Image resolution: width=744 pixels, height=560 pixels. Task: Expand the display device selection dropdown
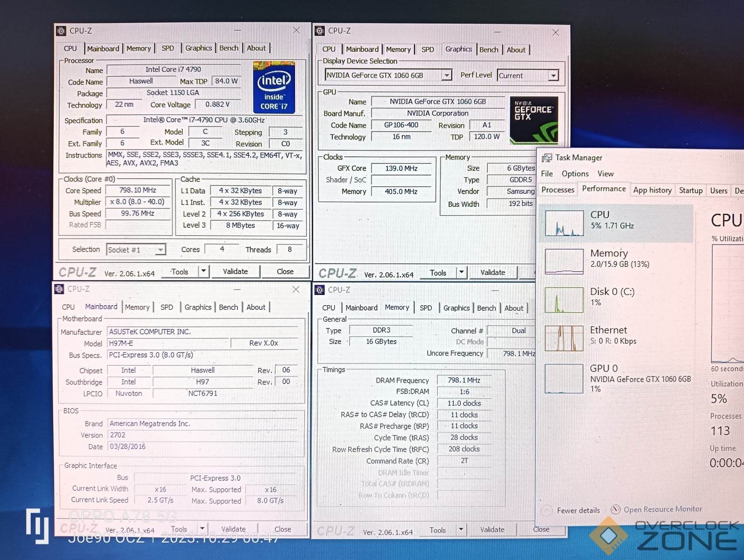pos(447,75)
